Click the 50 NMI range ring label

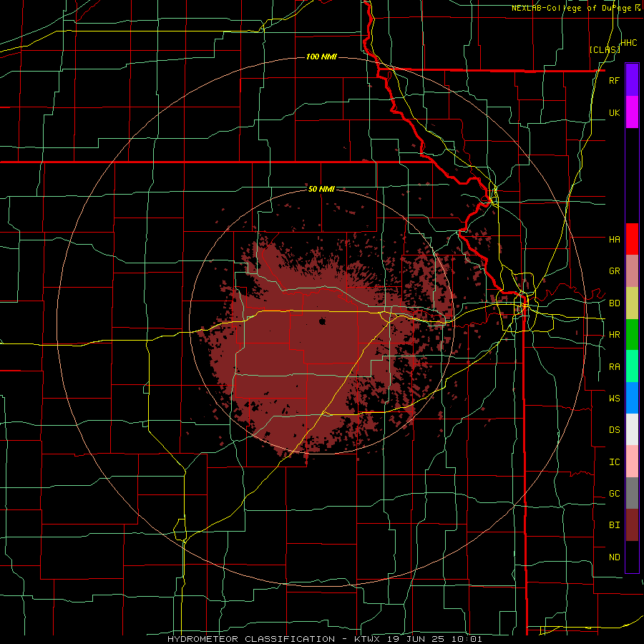click(x=321, y=189)
